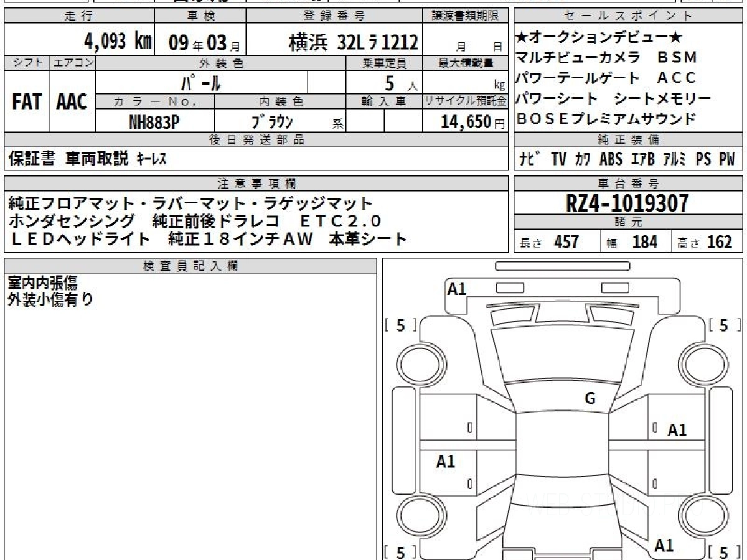Select the color code NH883P
This screenshot has width=747, height=560.
tap(154, 121)
